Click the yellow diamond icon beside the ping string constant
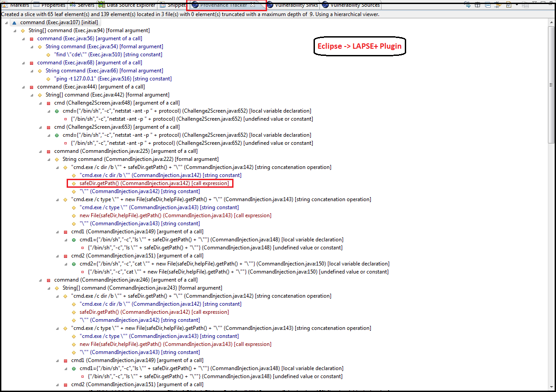 click(x=49, y=79)
